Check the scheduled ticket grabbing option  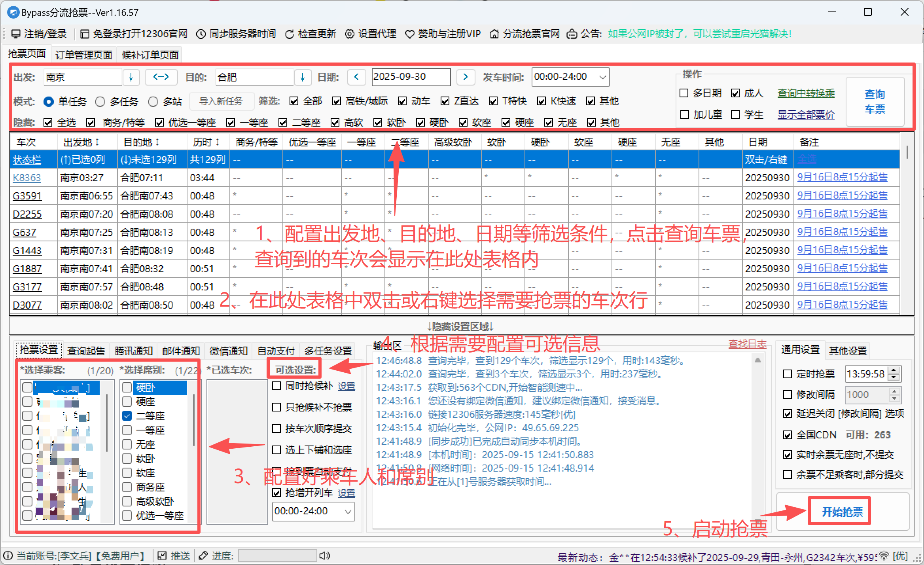(x=788, y=374)
